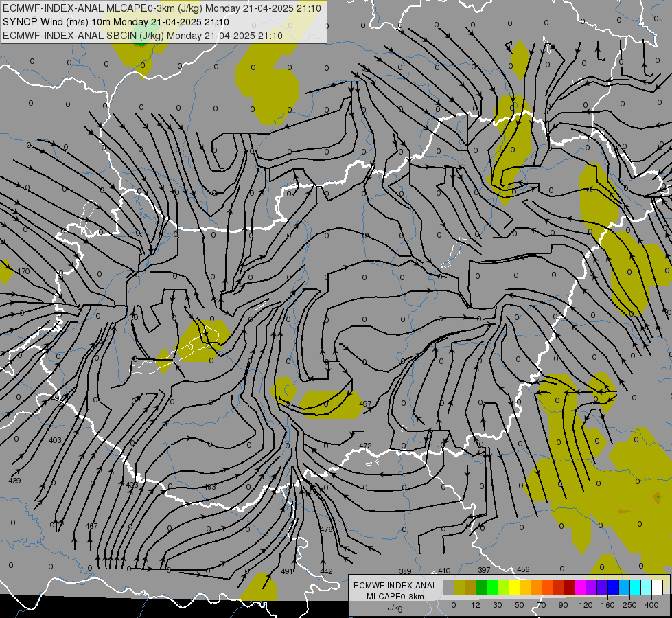672x618 pixels.
Task: Click the header line 'ECMWF-INDEX-ANAL MLCAPE0-3km (J/kg)'
Action: (x=104, y=8)
